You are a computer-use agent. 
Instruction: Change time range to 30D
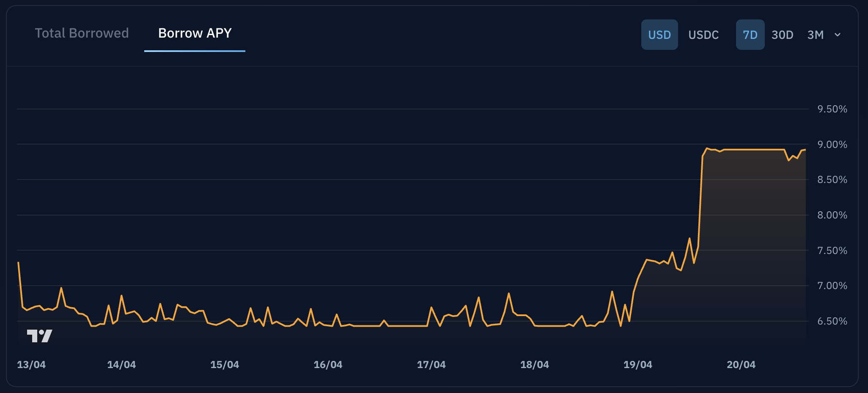782,35
